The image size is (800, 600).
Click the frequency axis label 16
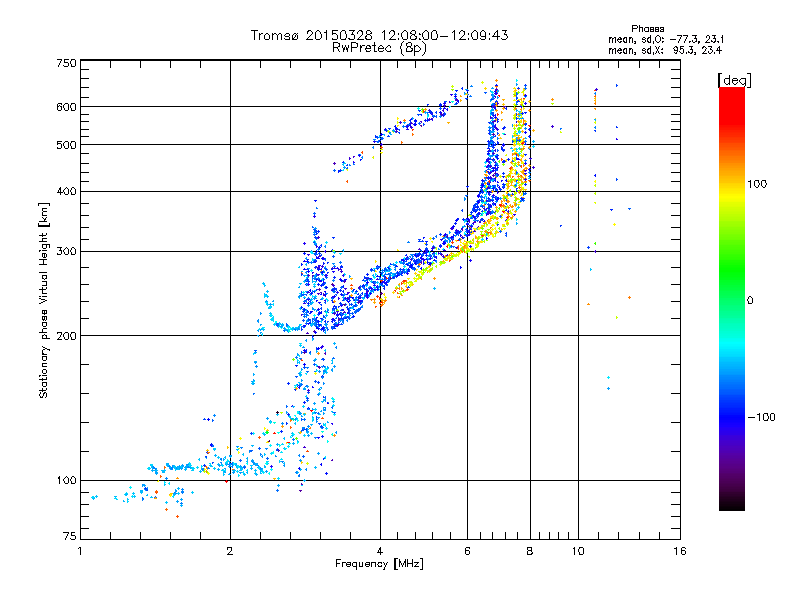[x=680, y=551]
